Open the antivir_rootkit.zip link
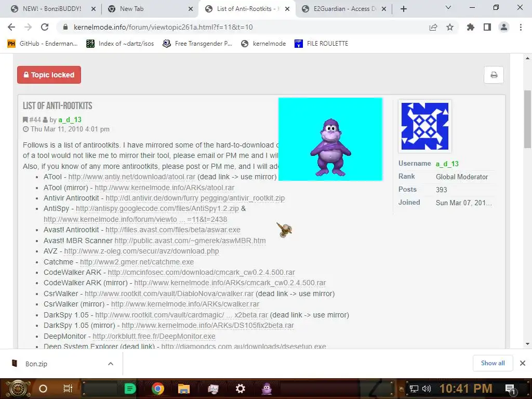The image size is (532, 399). [x=195, y=198]
